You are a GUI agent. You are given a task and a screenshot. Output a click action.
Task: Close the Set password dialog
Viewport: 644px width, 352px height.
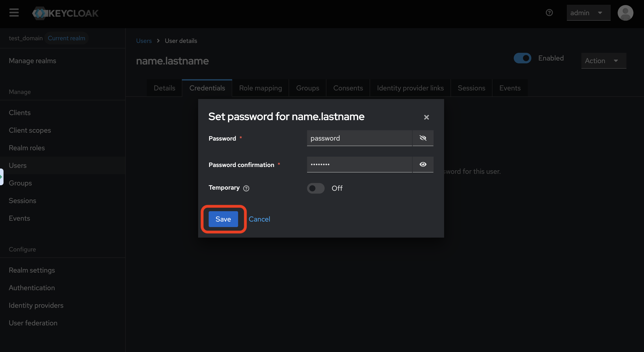pyautogui.click(x=426, y=117)
